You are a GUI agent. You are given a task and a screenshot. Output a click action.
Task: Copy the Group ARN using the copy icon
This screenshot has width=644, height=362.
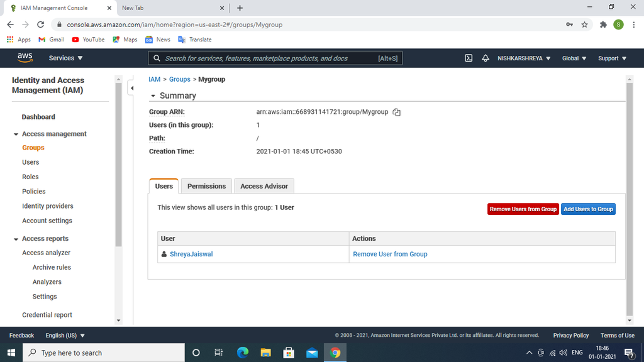pyautogui.click(x=396, y=112)
